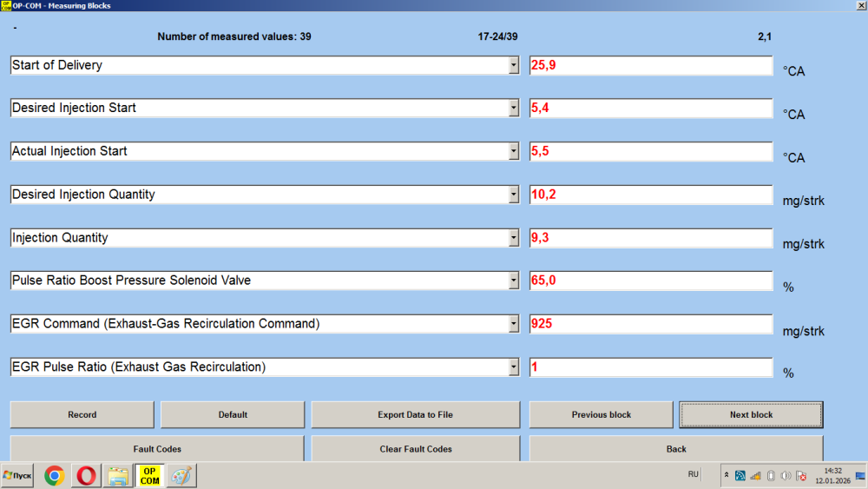Open Pulse Ratio Boost Pressure Solenoid dropdown
868x489 pixels.
(x=514, y=281)
